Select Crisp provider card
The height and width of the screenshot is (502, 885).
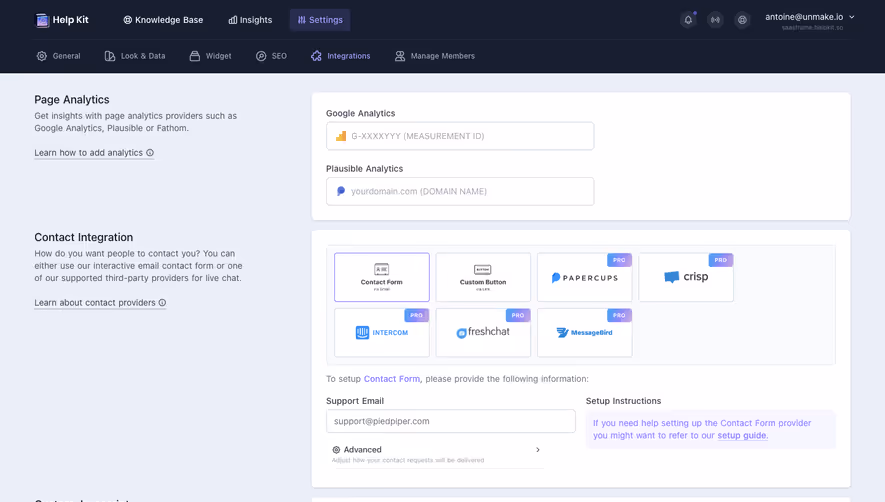[686, 277]
